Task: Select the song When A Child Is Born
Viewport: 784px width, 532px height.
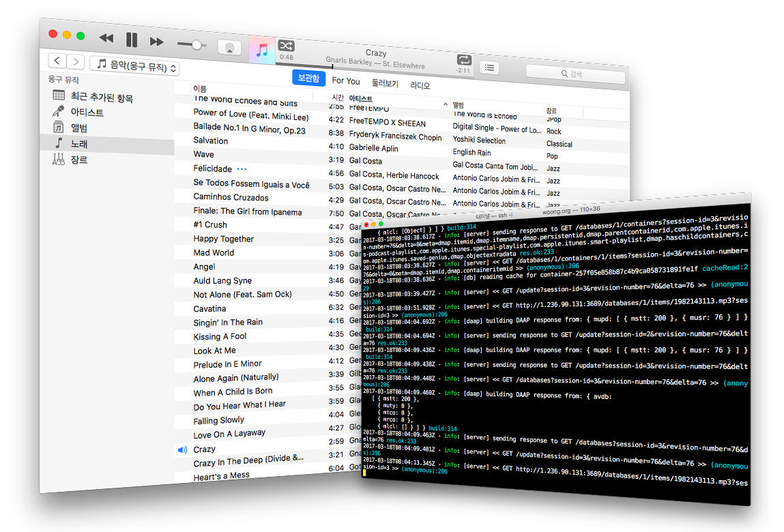Action: pyautogui.click(x=233, y=392)
